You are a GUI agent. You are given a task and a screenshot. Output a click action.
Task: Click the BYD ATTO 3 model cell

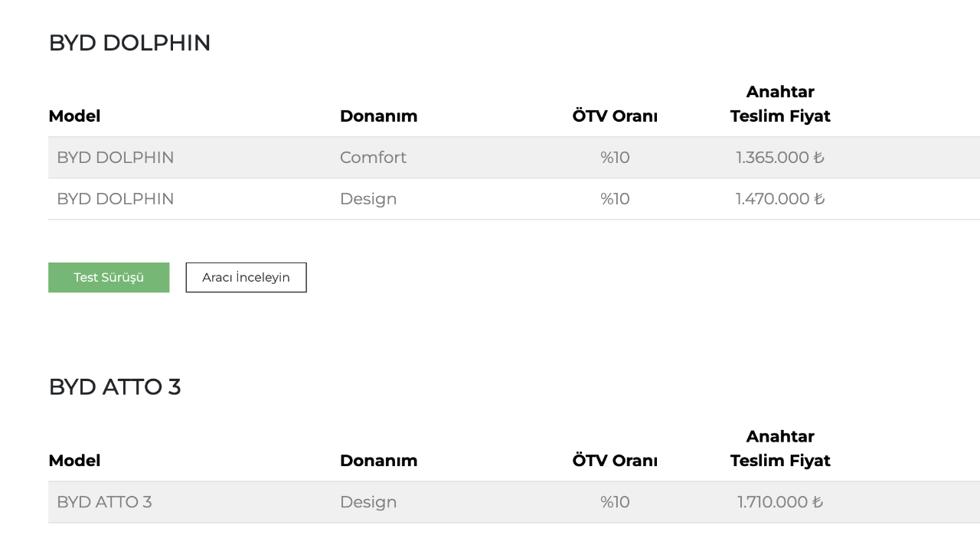(x=104, y=502)
